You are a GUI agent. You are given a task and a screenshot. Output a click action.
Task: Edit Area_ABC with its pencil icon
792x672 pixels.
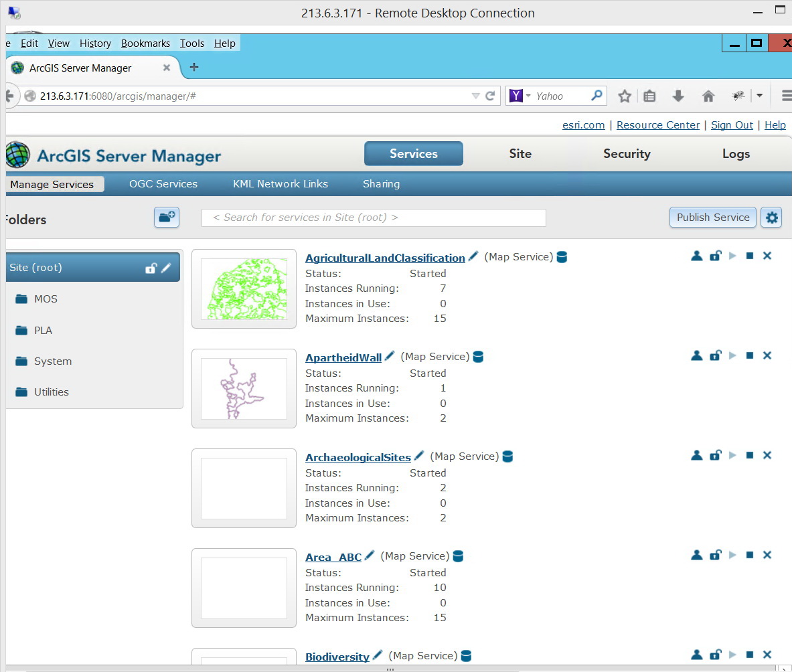click(x=370, y=556)
